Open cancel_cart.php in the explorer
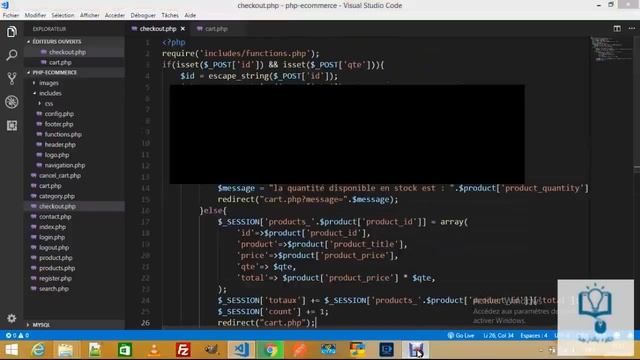Screen dimensions: 640x360 [75, 176]
